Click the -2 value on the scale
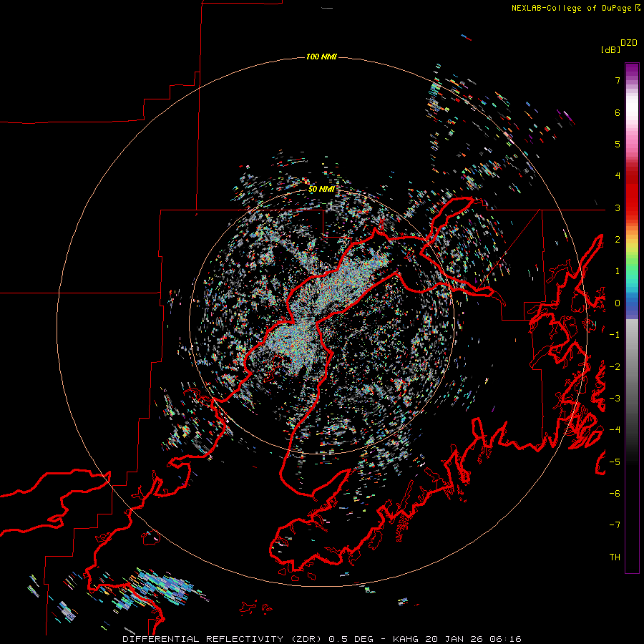This screenshot has width=644, height=644. coord(615,367)
